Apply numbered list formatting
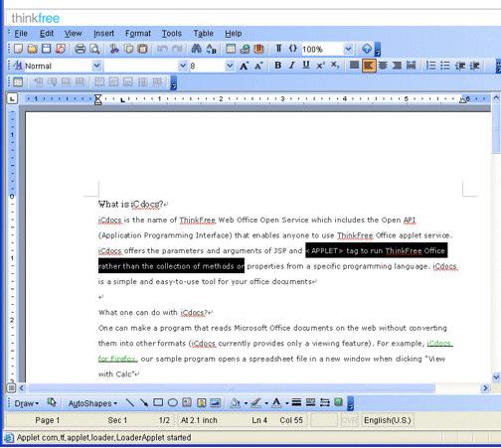Screen dimensions: 501x448 (x=430, y=66)
